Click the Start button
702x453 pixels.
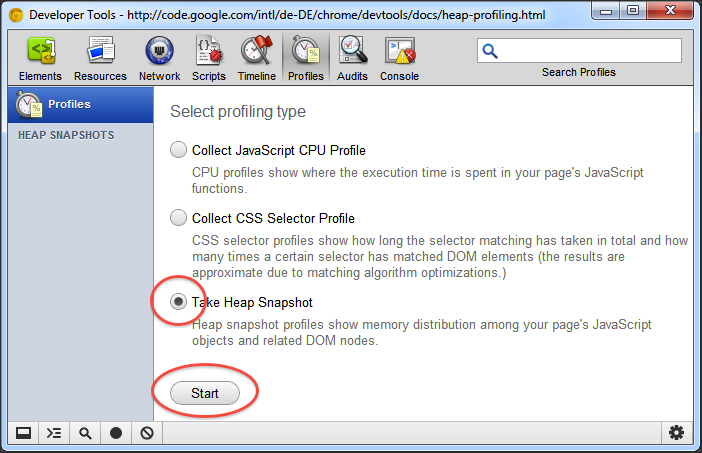coord(205,393)
